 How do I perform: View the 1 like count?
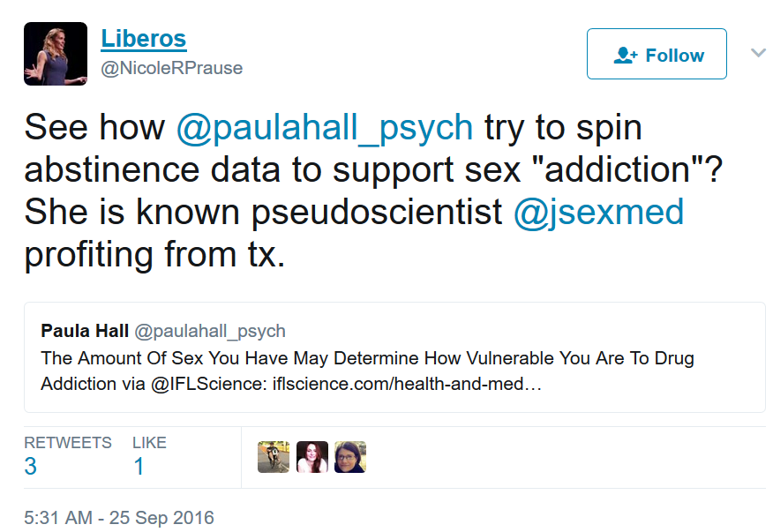(139, 467)
